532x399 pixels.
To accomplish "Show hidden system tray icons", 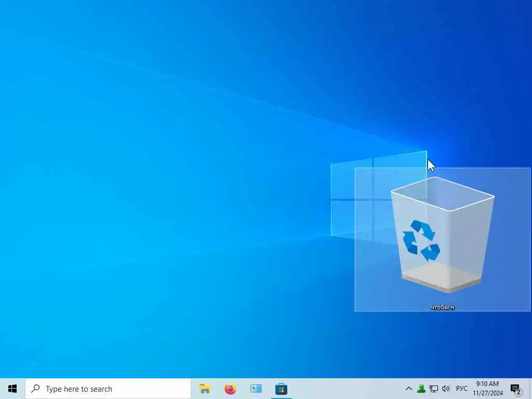I will click(409, 389).
